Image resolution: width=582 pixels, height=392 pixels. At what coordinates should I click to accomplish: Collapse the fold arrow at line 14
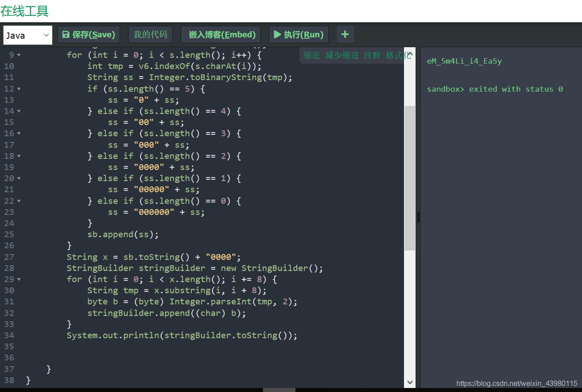coord(19,111)
